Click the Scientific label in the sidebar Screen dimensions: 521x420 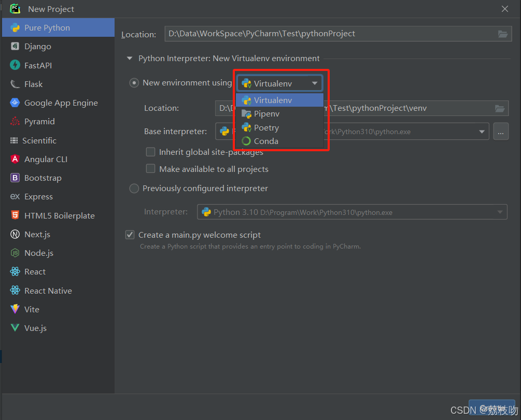[x=39, y=140]
